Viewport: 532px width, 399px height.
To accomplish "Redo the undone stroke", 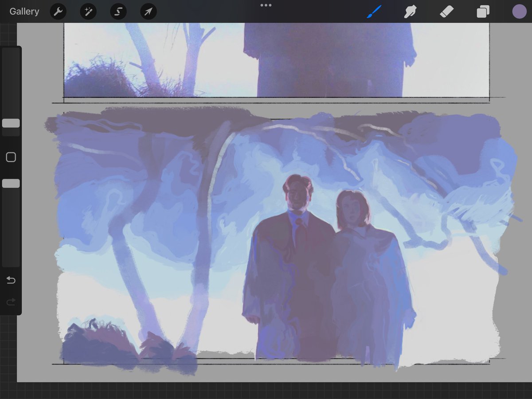I will click(x=11, y=302).
